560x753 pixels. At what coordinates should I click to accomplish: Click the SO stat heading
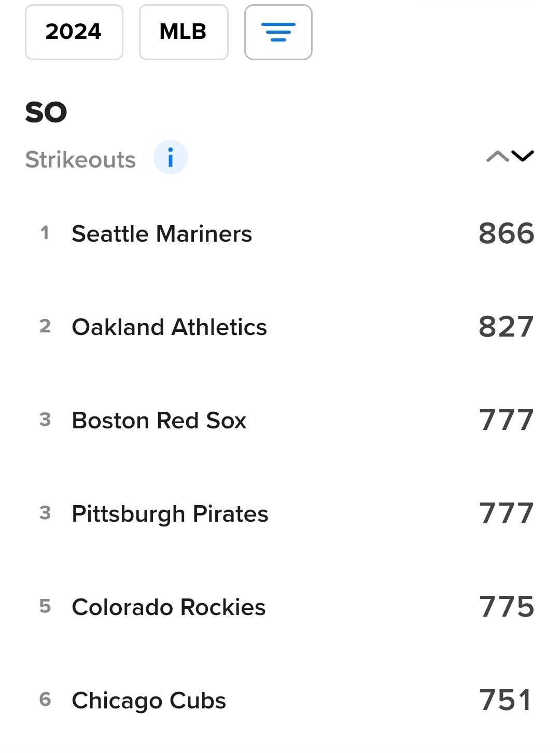point(46,112)
